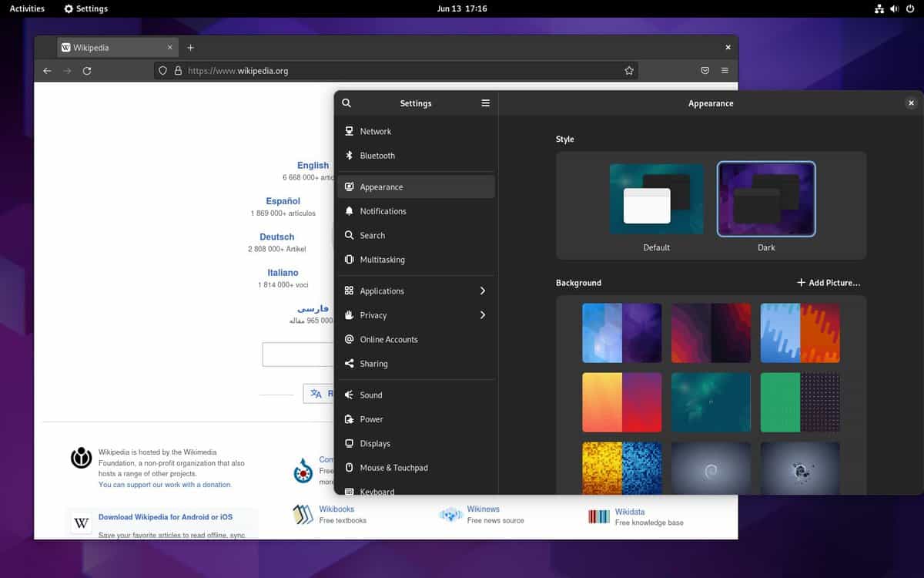Open a new browser tab with plus icon
924x578 pixels.
190,48
